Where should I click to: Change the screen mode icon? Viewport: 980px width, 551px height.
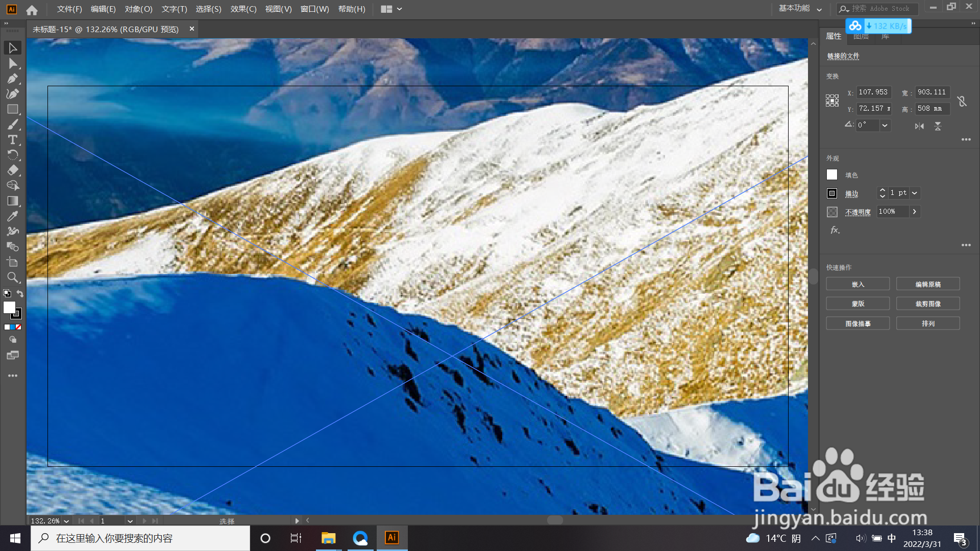coord(13,355)
